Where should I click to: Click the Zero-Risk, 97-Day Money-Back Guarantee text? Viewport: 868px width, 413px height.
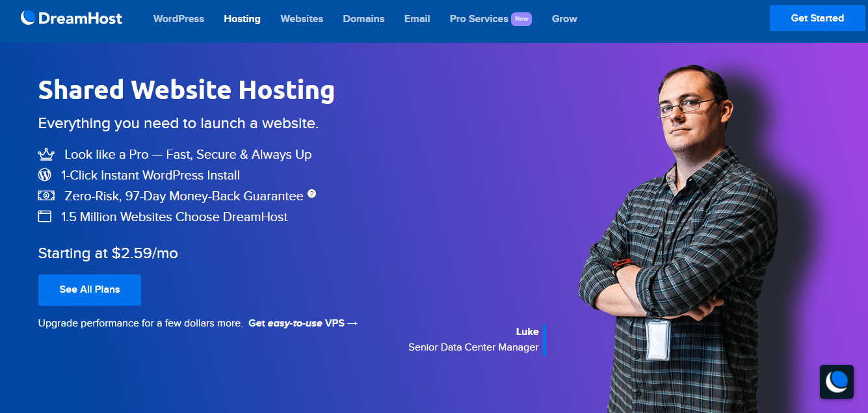coord(184,196)
